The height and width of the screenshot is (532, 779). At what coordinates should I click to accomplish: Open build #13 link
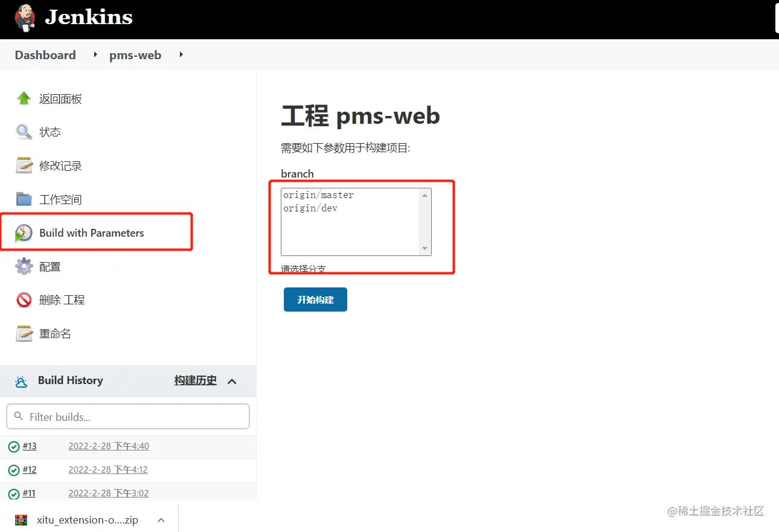[30, 446]
